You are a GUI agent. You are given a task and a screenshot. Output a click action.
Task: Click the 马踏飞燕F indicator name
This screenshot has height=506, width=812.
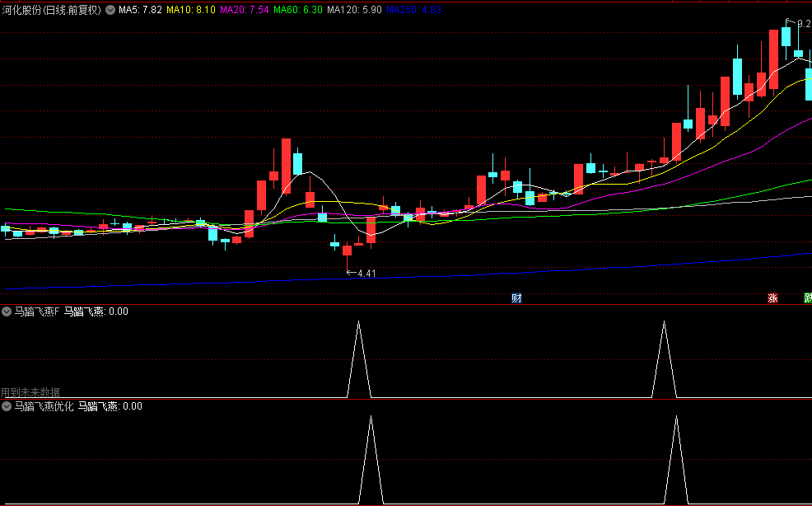tap(37, 312)
